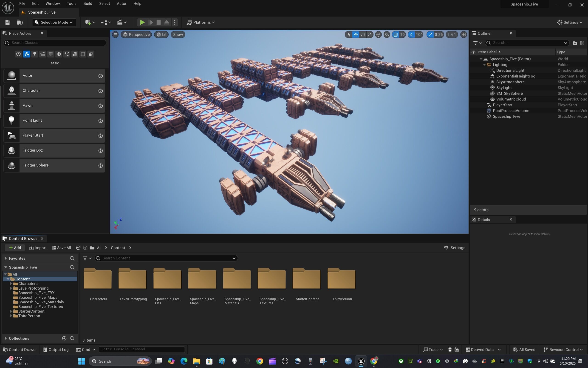This screenshot has width=588, height=368.
Task: Open the Blueprints toolbar dropdown
Action: [x=106, y=22]
